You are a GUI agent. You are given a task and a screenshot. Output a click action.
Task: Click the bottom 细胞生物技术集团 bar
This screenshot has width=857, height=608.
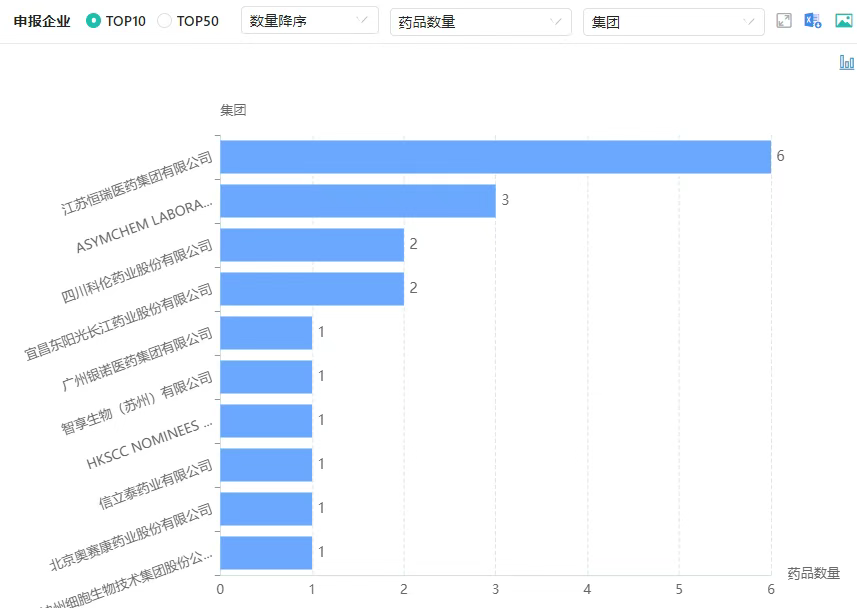click(266, 553)
